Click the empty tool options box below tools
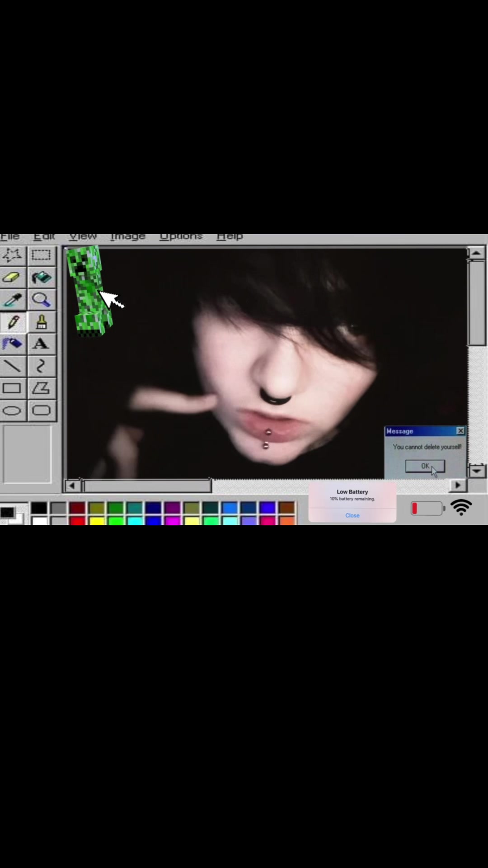Image resolution: width=488 pixels, height=868 pixels. tap(27, 454)
